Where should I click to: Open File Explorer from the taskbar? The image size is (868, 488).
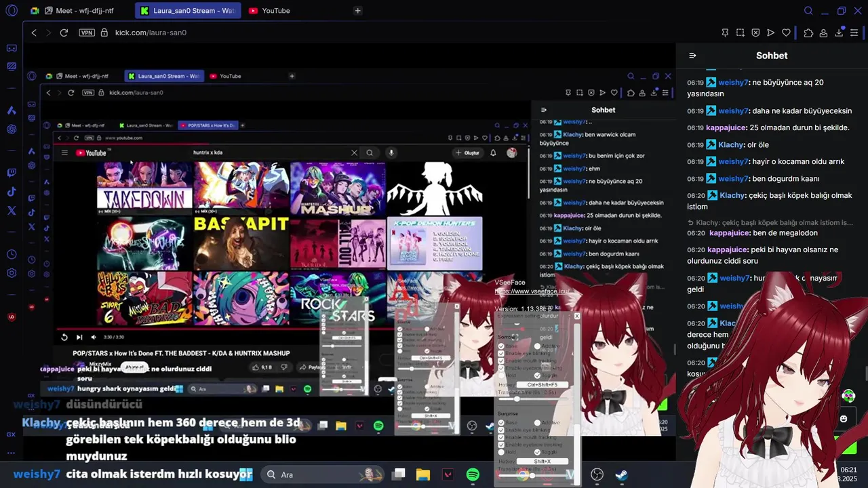423,475
